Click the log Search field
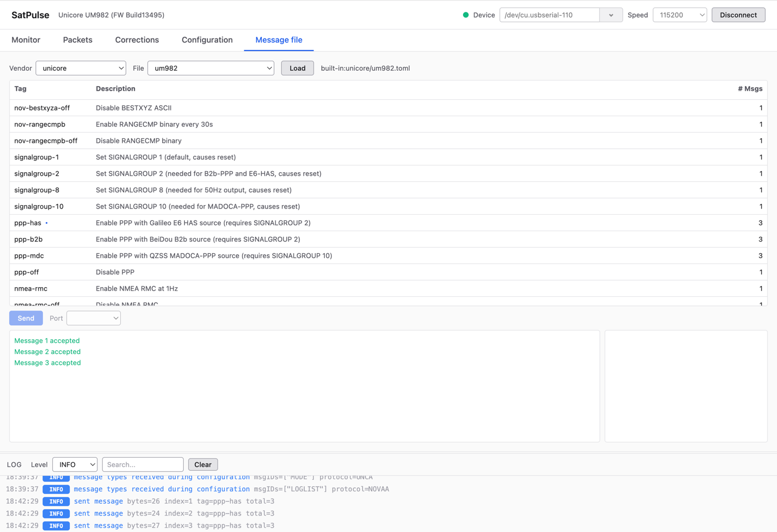The height and width of the screenshot is (532, 777). coord(143,465)
